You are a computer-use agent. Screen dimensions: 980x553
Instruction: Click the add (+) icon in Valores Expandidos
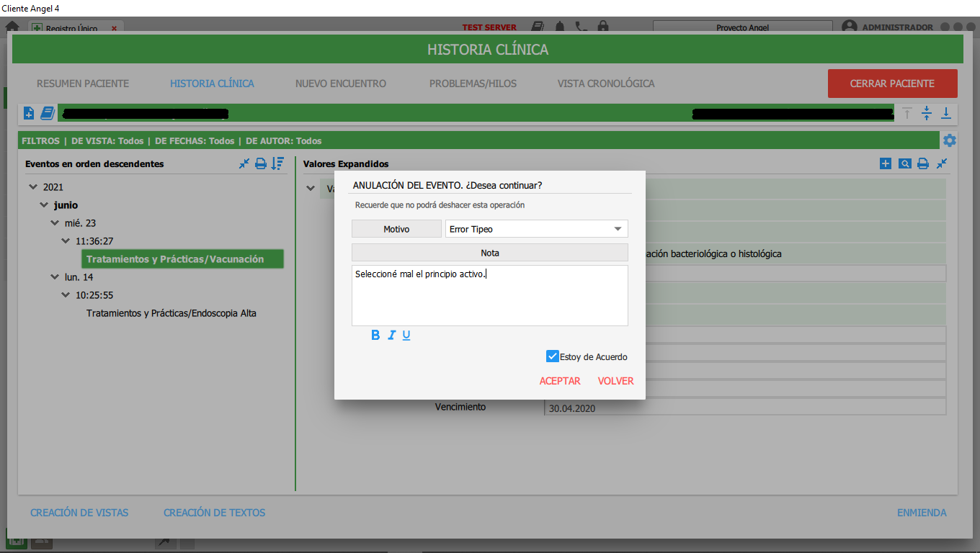885,163
